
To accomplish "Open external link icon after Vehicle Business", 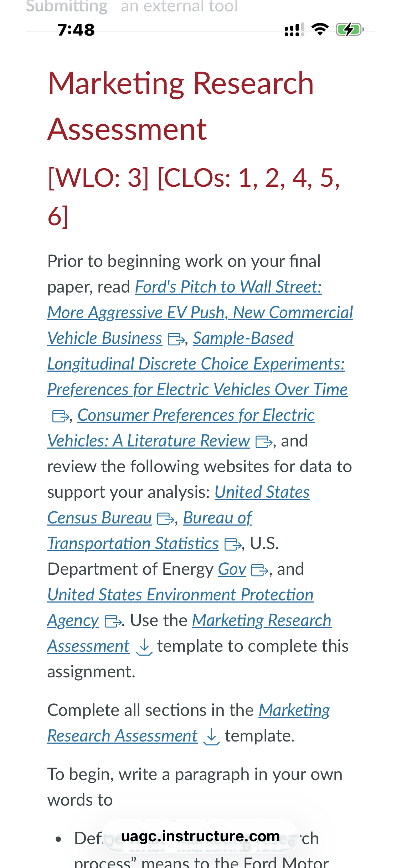I will [x=176, y=339].
